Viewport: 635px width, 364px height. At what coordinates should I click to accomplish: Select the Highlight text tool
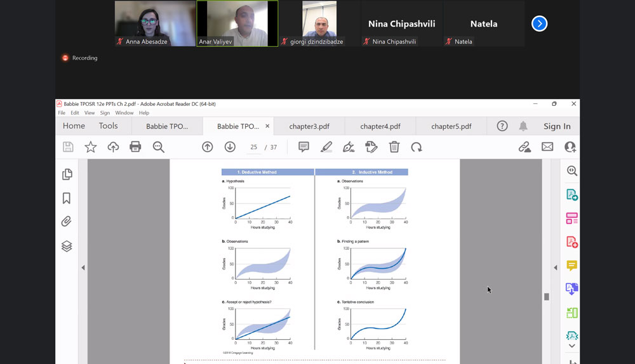point(326,147)
